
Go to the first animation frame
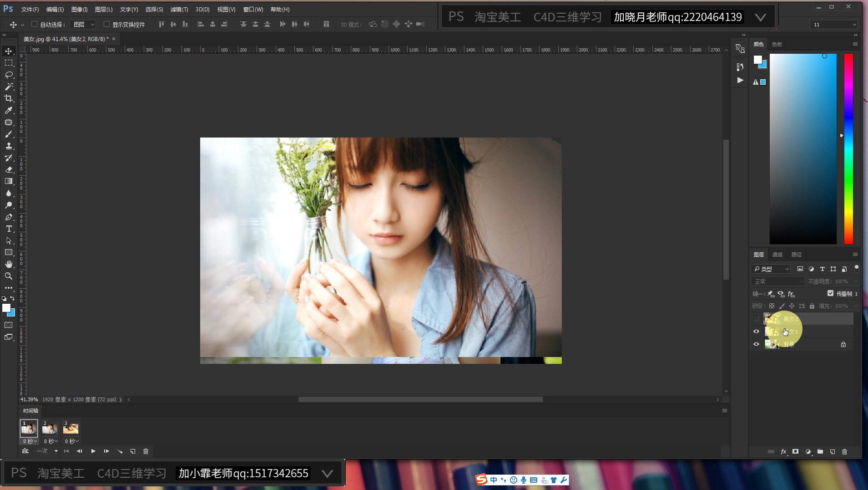tap(66, 451)
